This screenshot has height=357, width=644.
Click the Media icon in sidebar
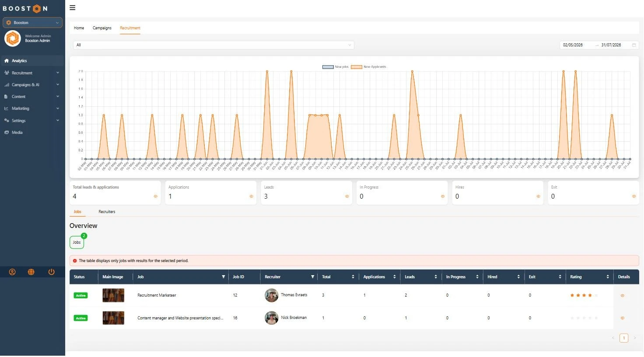pyautogui.click(x=7, y=133)
